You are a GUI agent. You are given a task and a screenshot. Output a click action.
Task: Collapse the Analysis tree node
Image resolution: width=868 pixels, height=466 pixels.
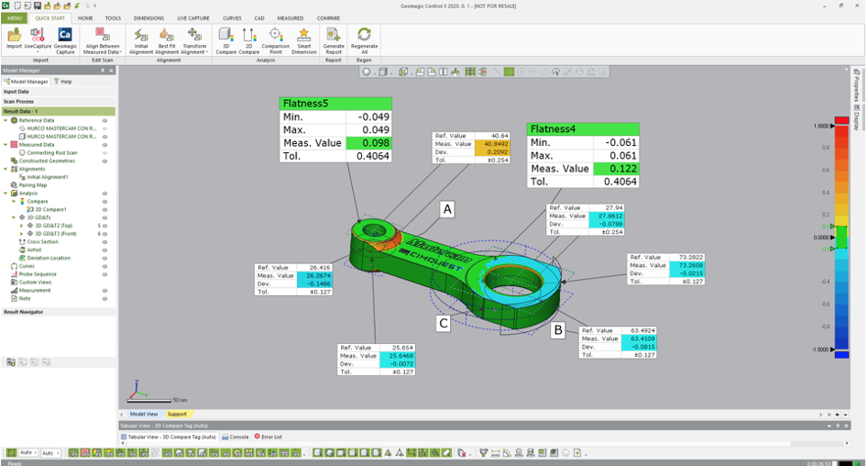point(6,194)
